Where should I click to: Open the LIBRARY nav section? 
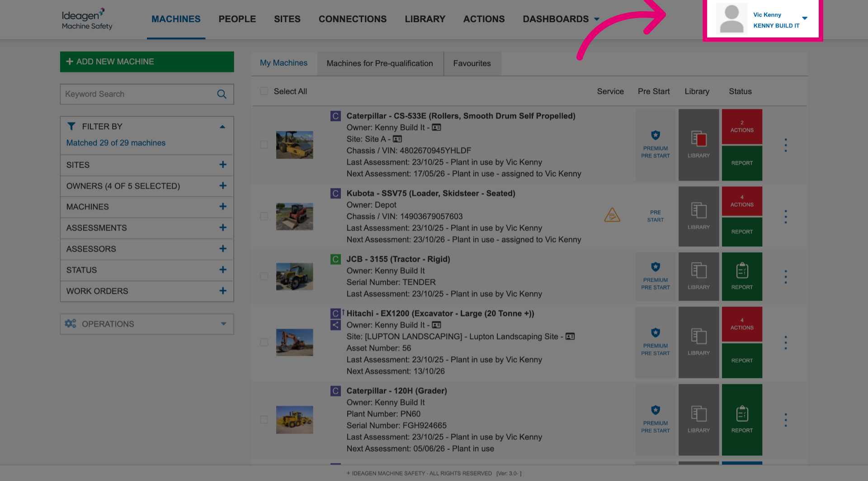(425, 19)
